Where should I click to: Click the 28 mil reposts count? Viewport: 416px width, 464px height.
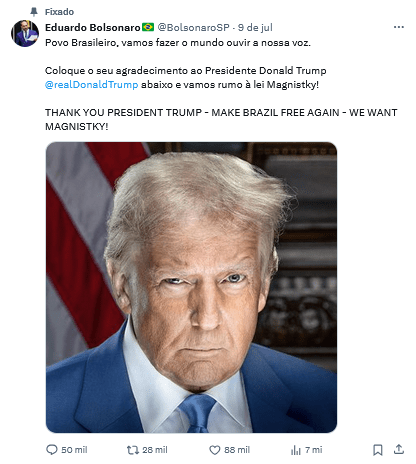click(x=155, y=450)
